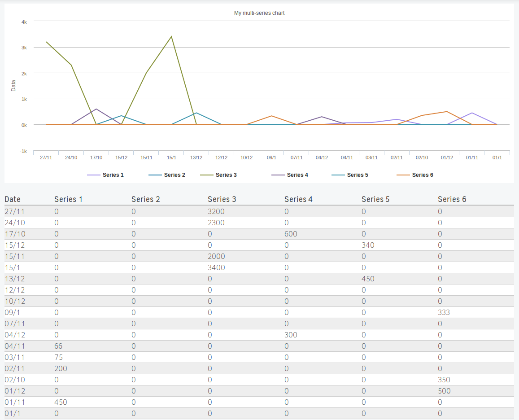Click the 3200 value in row 27/11
This screenshot has width=519, height=420.
click(x=216, y=211)
